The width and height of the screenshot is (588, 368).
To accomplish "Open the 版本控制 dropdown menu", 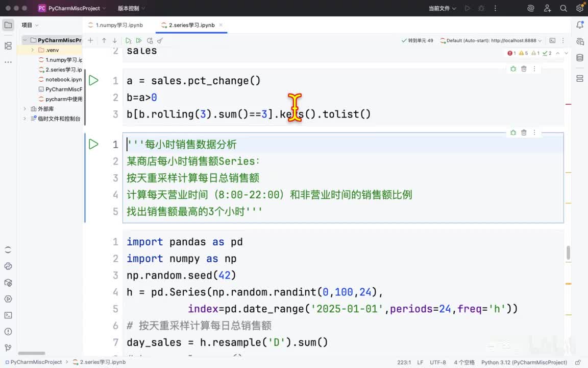I will (x=131, y=8).
